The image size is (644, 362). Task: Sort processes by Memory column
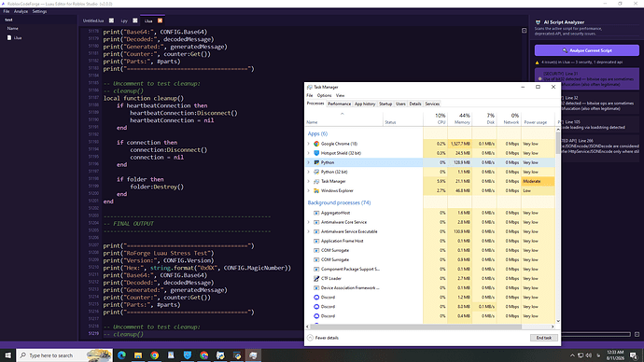click(460, 118)
